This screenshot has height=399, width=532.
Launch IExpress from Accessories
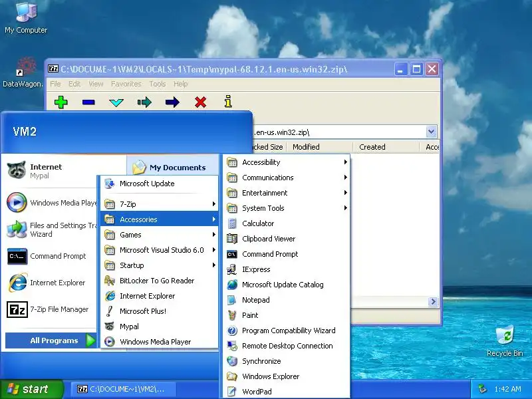[x=287, y=269]
